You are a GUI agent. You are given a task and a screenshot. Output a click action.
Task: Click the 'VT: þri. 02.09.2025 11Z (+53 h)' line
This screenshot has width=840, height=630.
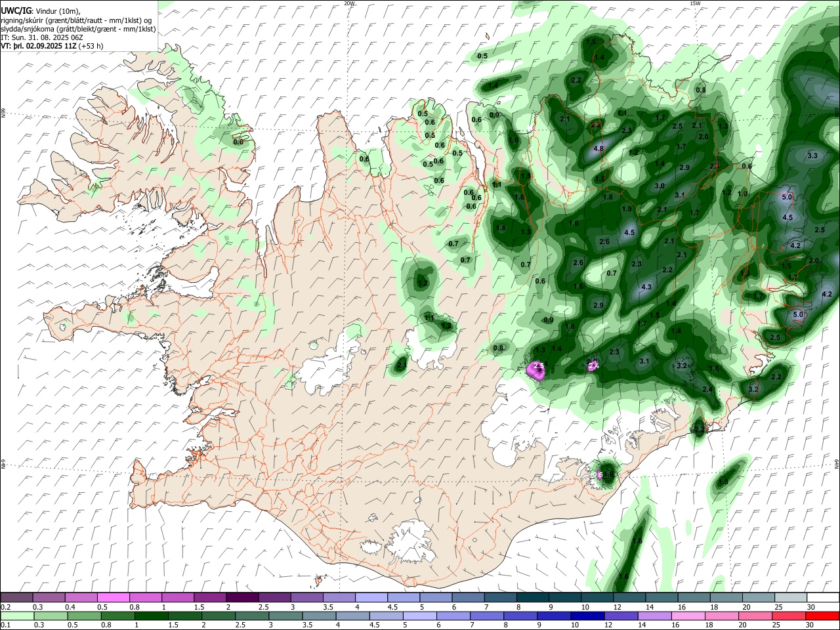[52, 47]
